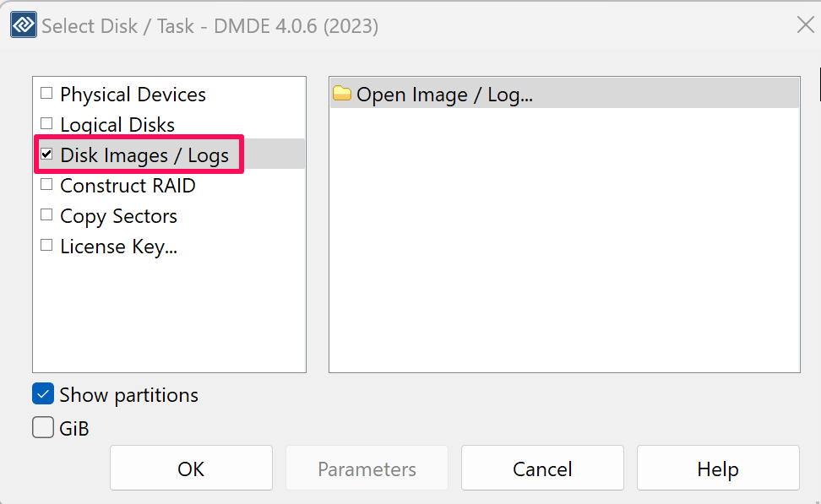This screenshot has height=504, width=821.
Task: Enable the GiB units checkbox
Action: pos(43,428)
